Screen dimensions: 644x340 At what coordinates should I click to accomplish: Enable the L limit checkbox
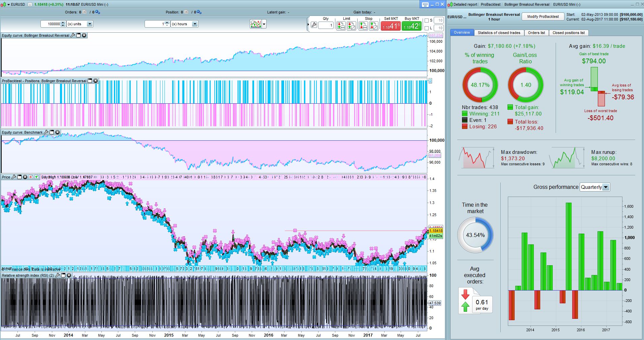427,28
